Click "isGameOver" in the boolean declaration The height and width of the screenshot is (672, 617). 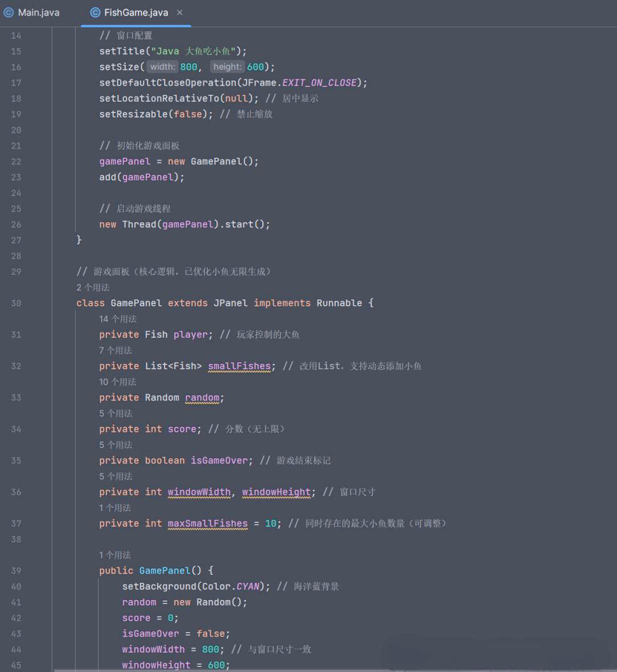pyautogui.click(x=219, y=461)
